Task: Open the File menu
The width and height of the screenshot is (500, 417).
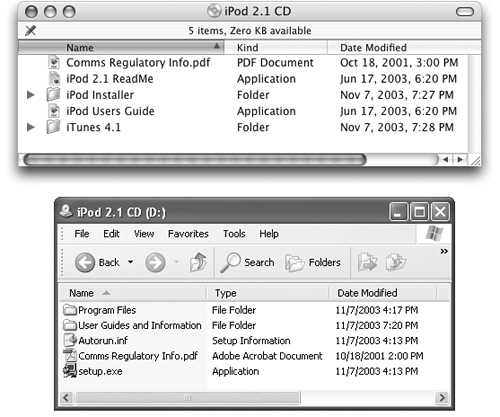Action: [82, 234]
